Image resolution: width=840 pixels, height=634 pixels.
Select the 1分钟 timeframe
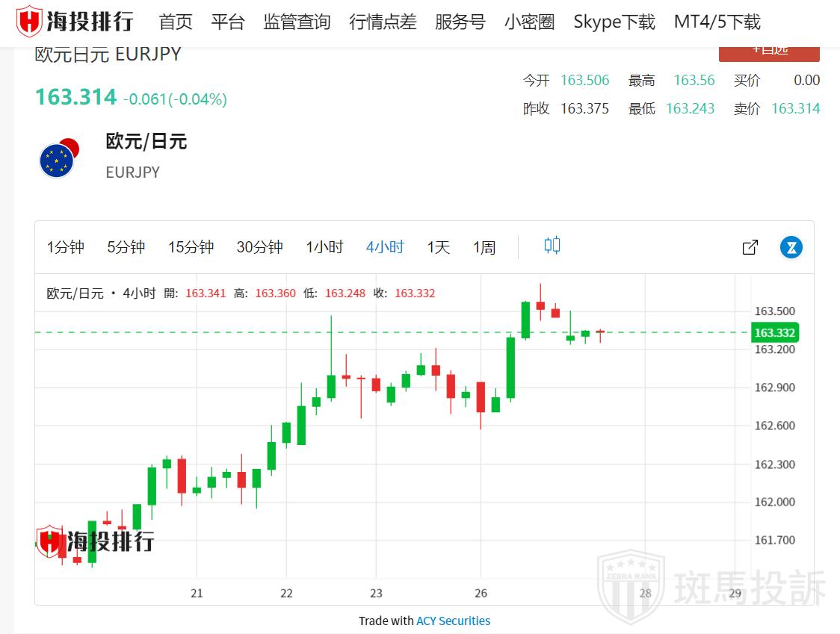pos(66,247)
